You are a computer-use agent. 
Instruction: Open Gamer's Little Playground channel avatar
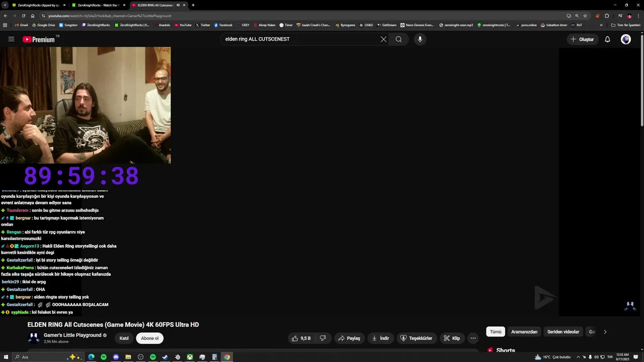pyautogui.click(x=34, y=338)
